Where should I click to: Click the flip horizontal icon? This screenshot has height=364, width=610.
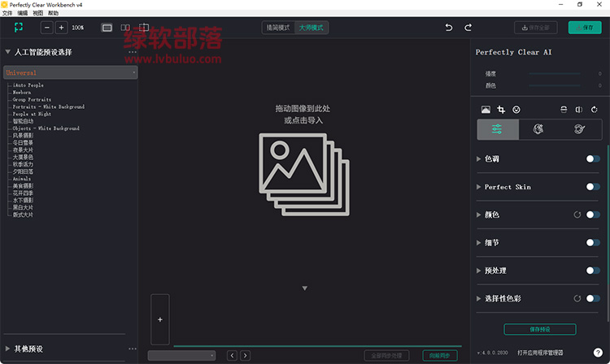(579, 110)
